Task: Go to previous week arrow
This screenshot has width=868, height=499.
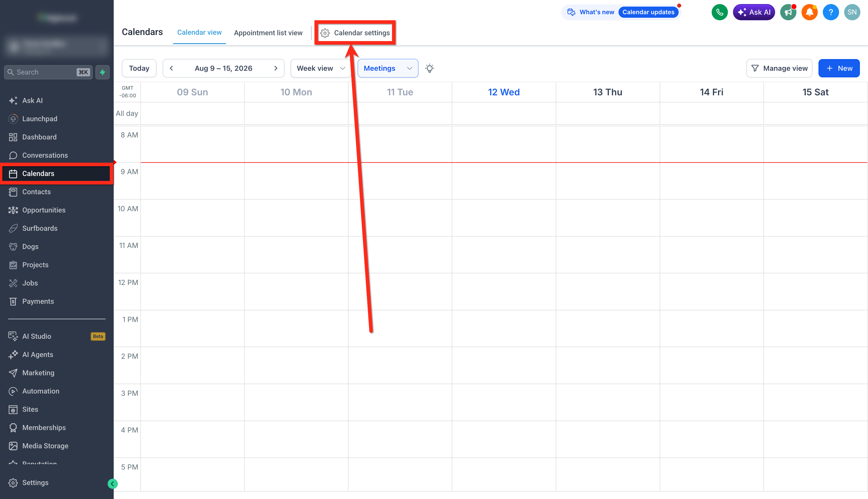Action: [172, 68]
